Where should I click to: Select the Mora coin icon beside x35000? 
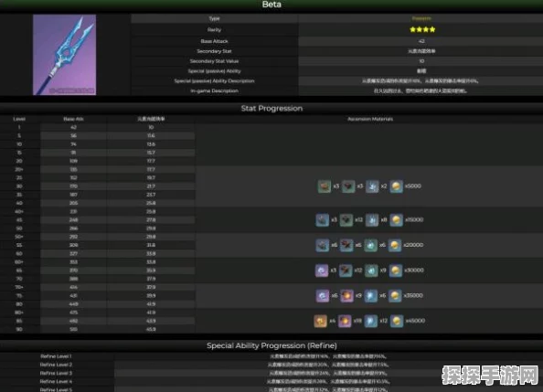click(395, 296)
